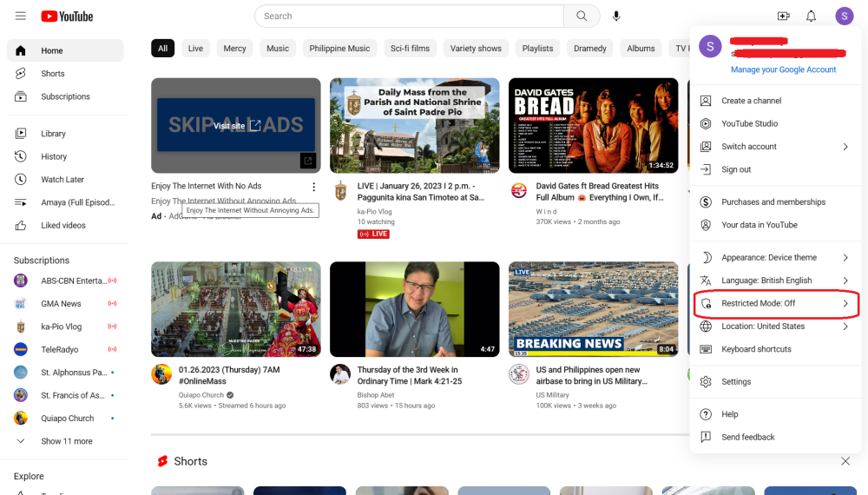Open YouTube Studio from account menu
Viewport: 868px width, 495px height.
pos(775,123)
